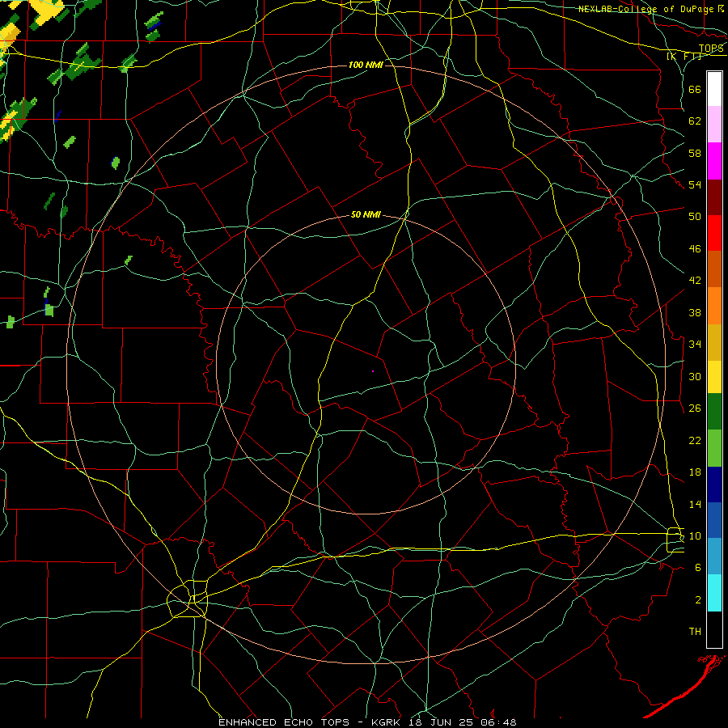Click the K FT units label
Screen dimensions: 728x728
coord(684,56)
